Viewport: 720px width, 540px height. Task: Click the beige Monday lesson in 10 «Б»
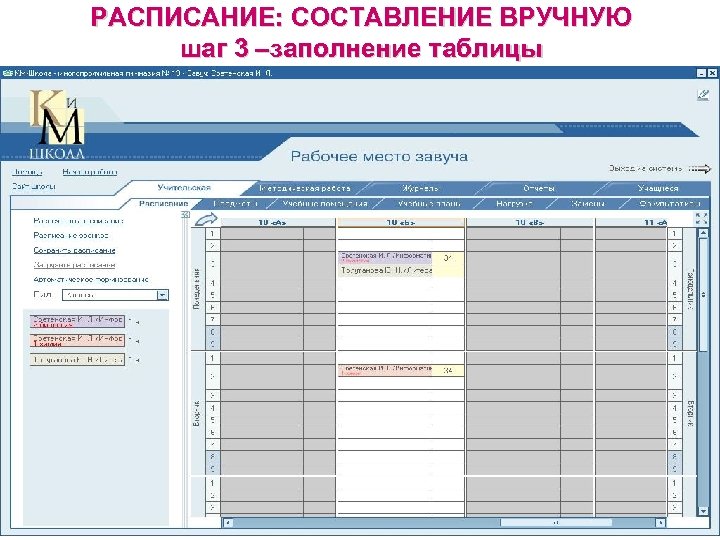tap(385, 271)
